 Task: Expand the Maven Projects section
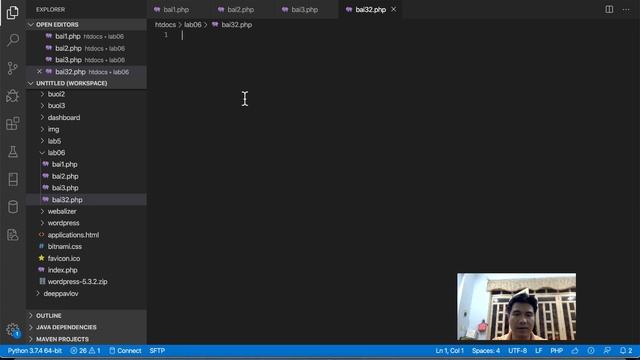(x=87, y=339)
